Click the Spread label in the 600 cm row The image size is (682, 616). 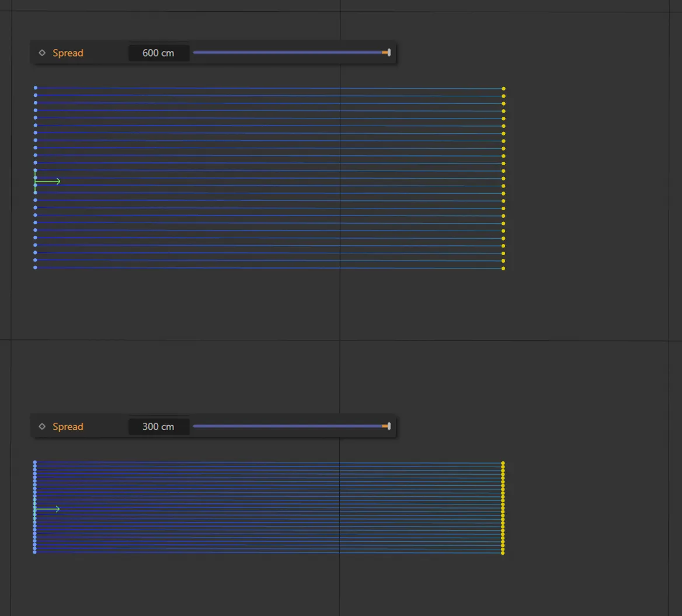pyautogui.click(x=68, y=53)
